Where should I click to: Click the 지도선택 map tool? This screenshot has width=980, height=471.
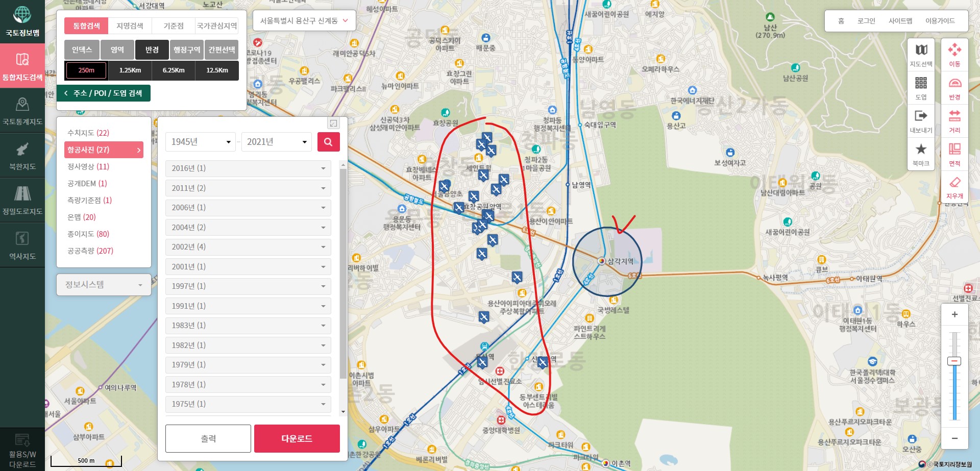pos(921,55)
